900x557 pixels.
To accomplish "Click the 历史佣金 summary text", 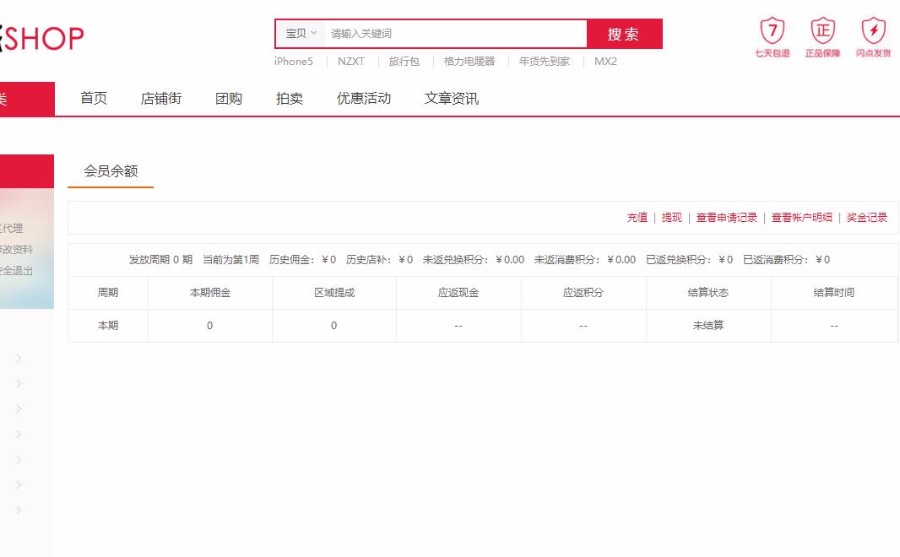I will (302, 260).
